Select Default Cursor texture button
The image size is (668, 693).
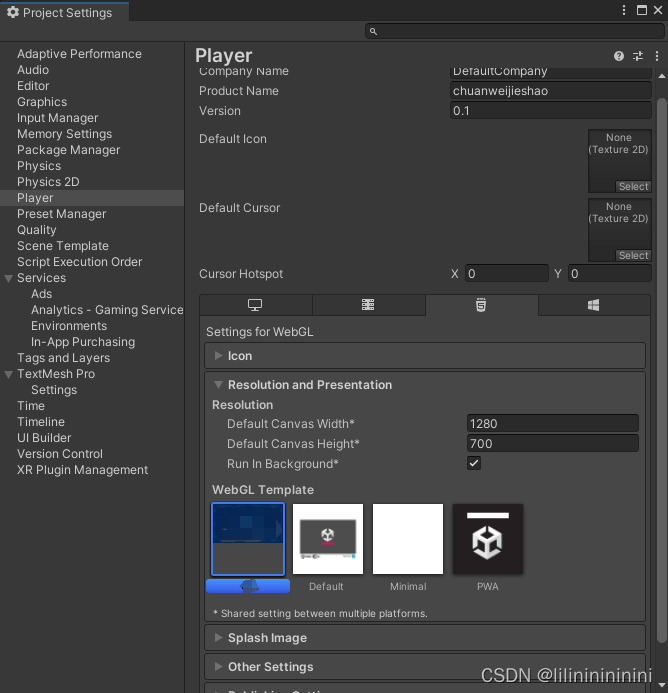(633, 255)
